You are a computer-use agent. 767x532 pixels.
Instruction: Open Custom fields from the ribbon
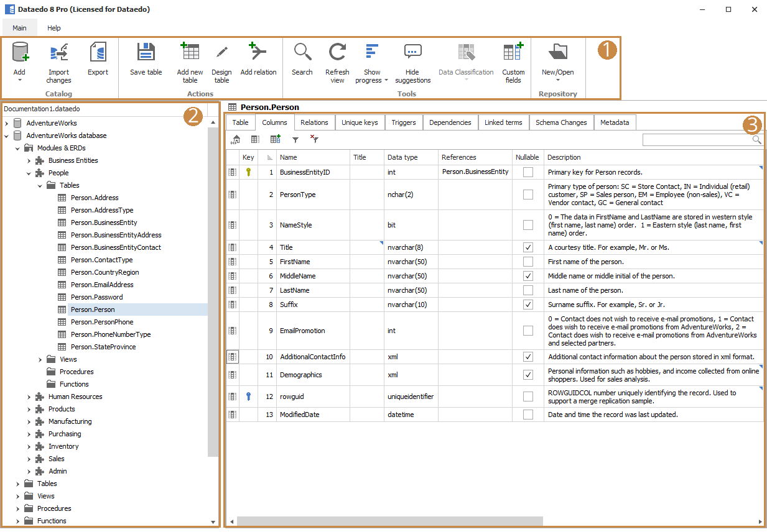(513, 52)
